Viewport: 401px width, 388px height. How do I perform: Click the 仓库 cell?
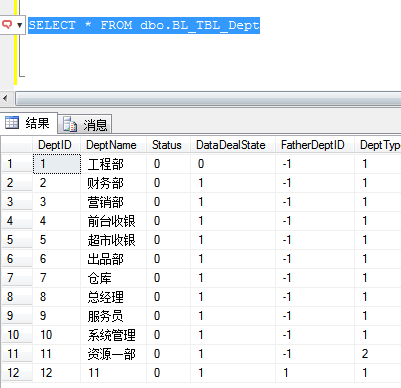[113, 278]
